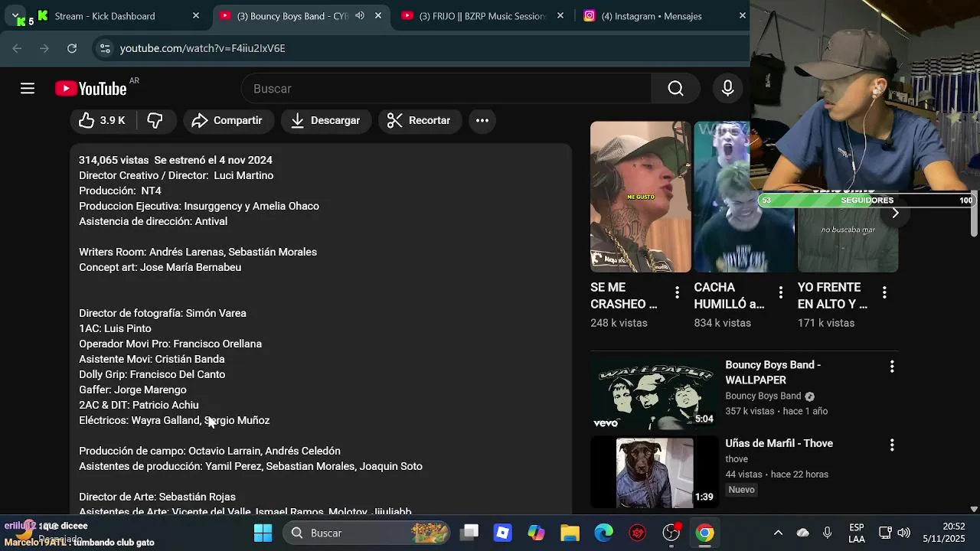Image resolution: width=980 pixels, height=551 pixels.
Task: Click the text 'Concept art: Jose María Bernabeu'
Action: point(160,267)
